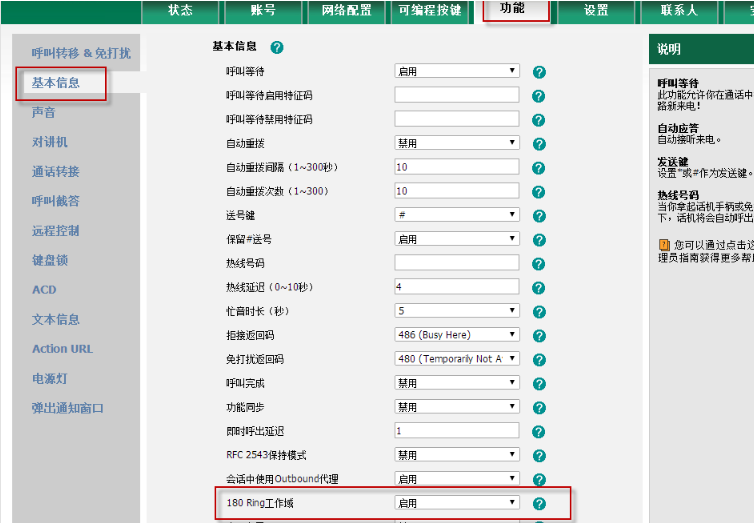754x524 pixels.
Task: Go to the 联系人 tab
Action: (x=679, y=11)
